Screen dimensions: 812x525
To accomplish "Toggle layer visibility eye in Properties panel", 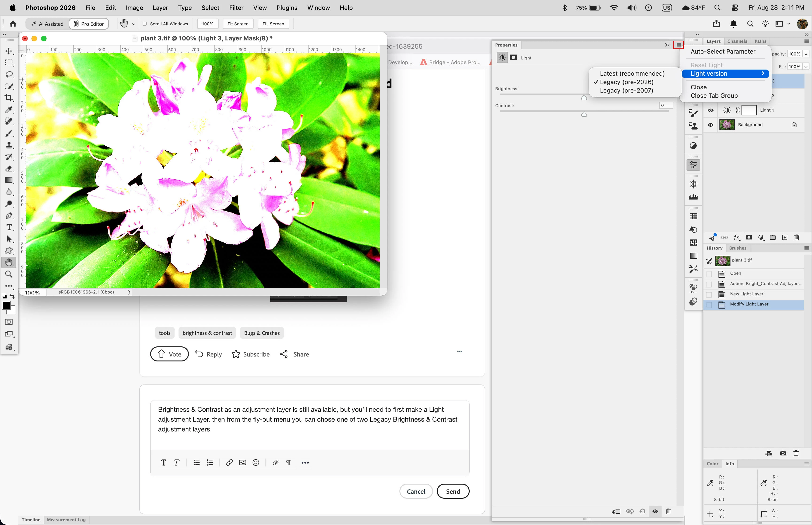I will (x=655, y=511).
